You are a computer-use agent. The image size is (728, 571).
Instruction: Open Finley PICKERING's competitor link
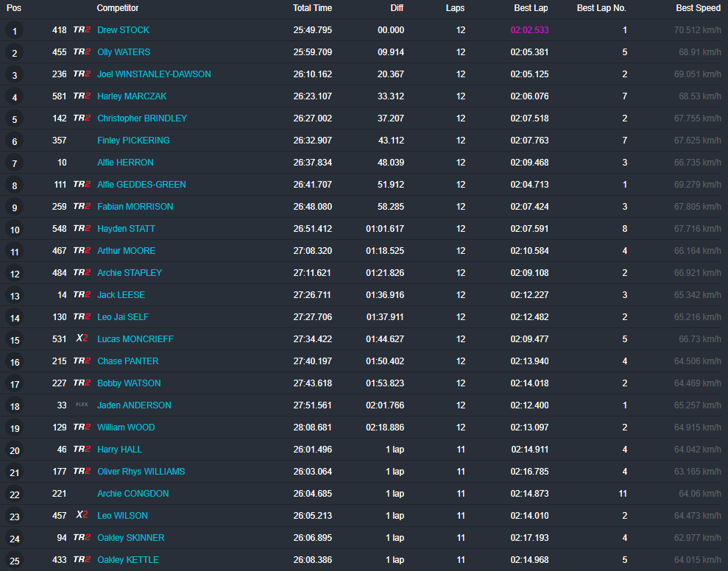(x=133, y=141)
